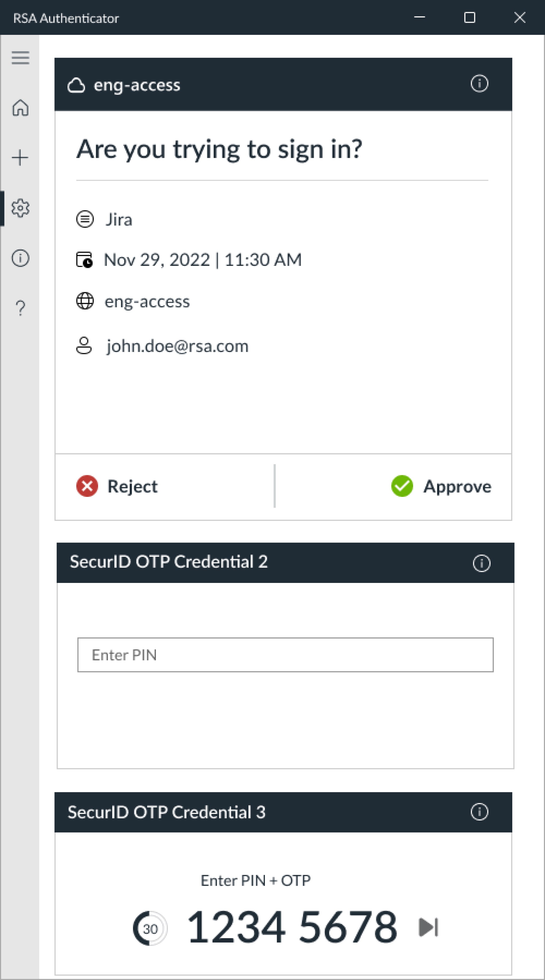Open the About info icon in sidebar
Screen dimensions: 545x980
pos(20,258)
